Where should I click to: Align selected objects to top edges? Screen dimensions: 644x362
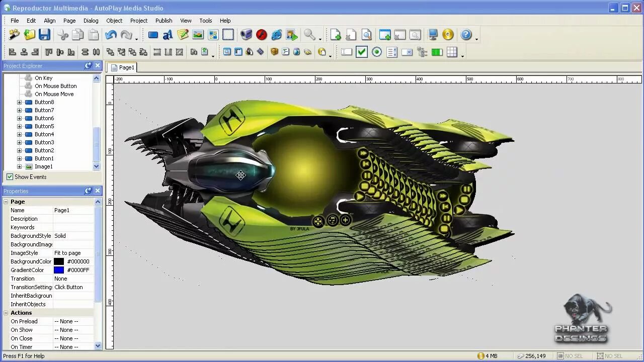(x=49, y=52)
